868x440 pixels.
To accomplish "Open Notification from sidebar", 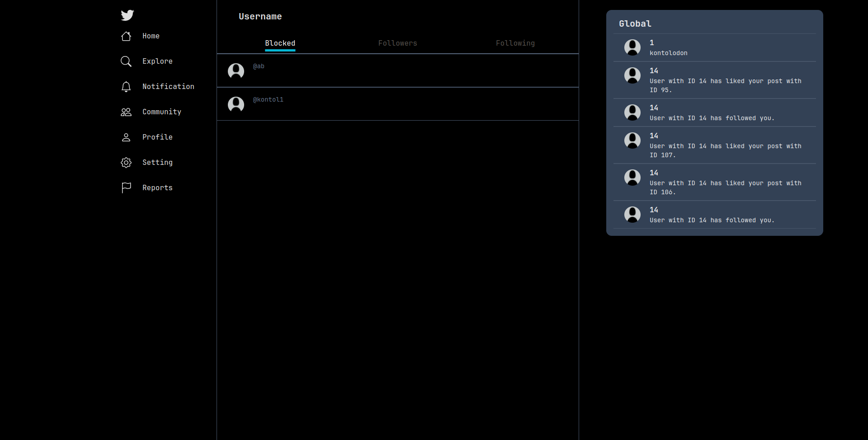I will [x=168, y=87].
